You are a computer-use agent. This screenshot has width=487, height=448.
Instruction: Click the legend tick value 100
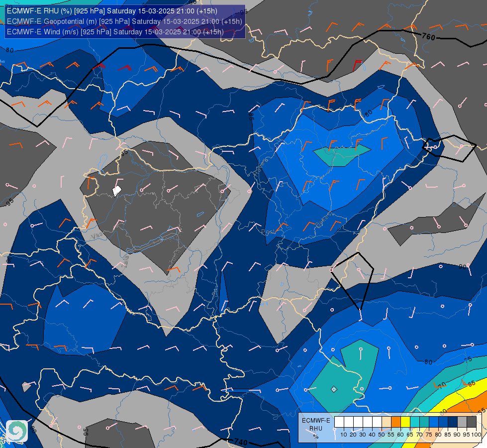(x=476, y=435)
